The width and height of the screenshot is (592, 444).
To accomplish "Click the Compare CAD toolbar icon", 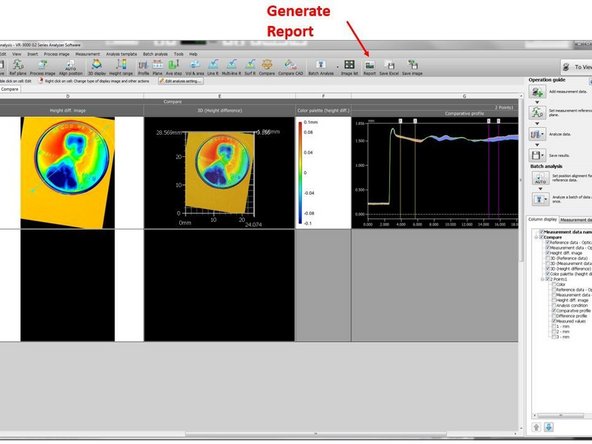I will (x=291, y=67).
